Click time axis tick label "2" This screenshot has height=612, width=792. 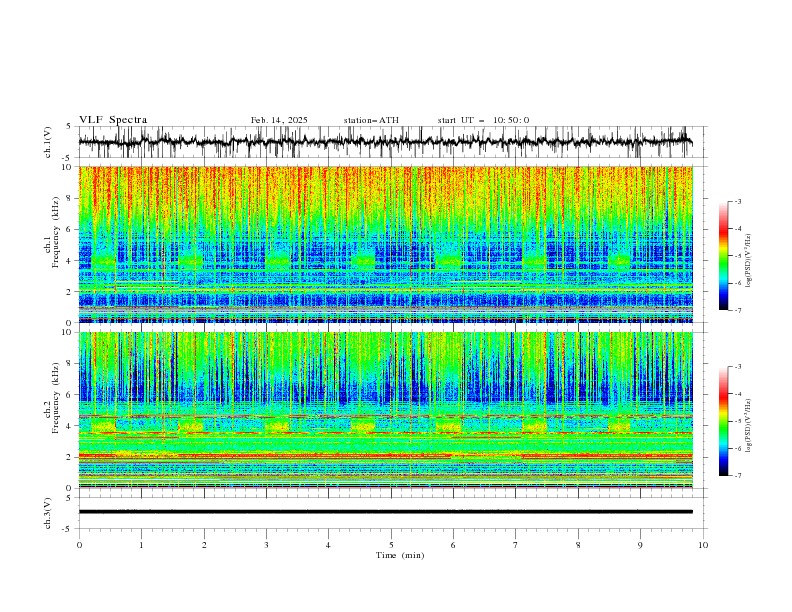coord(204,545)
